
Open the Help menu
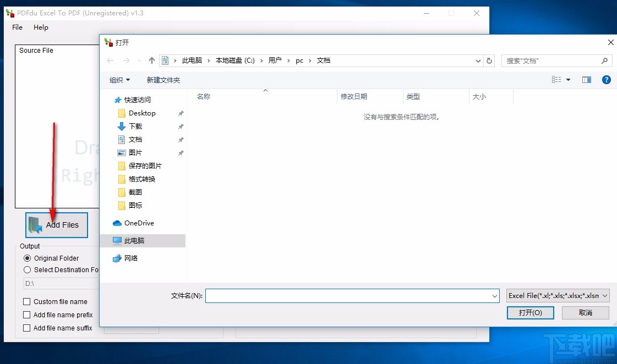[x=41, y=27]
